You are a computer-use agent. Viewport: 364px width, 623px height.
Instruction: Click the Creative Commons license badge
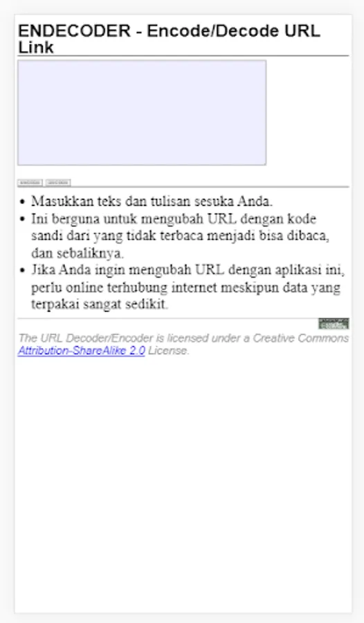tap(334, 323)
